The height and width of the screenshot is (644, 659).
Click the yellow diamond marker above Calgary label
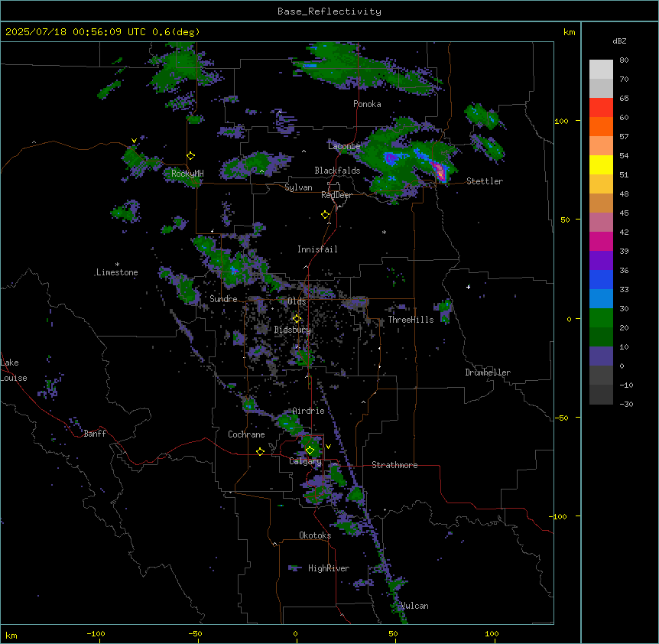click(x=310, y=450)
